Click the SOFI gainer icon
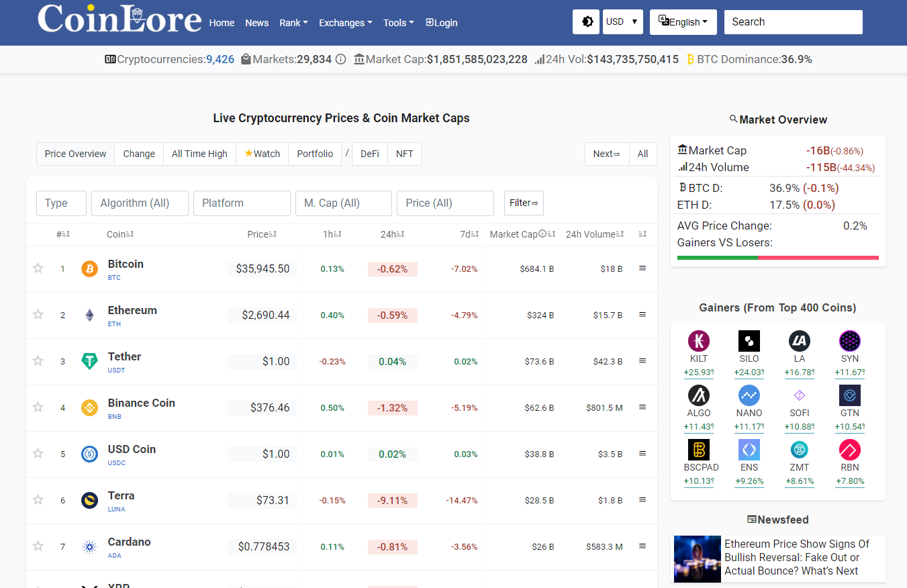 800,395
